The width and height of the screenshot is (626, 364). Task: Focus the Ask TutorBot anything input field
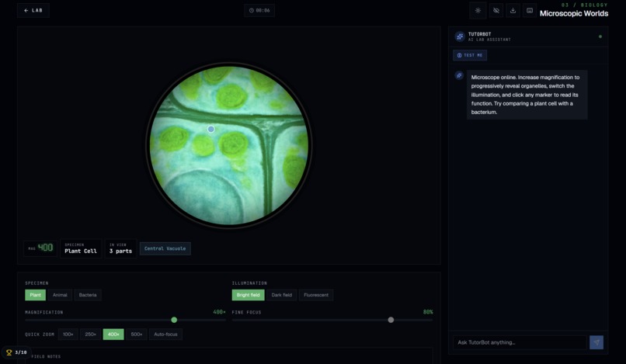coord(520,342)
